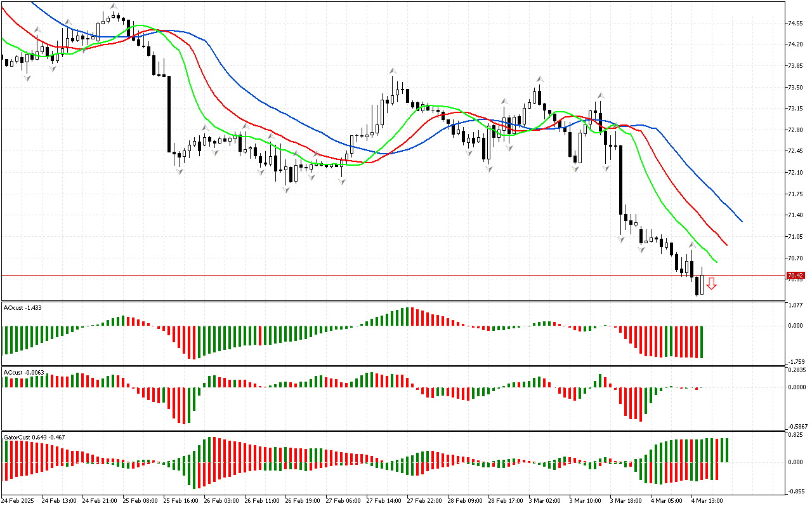Click the 0.825 value on Gator scale
Screen dimensions: 812x508
[x=795, y=435]
